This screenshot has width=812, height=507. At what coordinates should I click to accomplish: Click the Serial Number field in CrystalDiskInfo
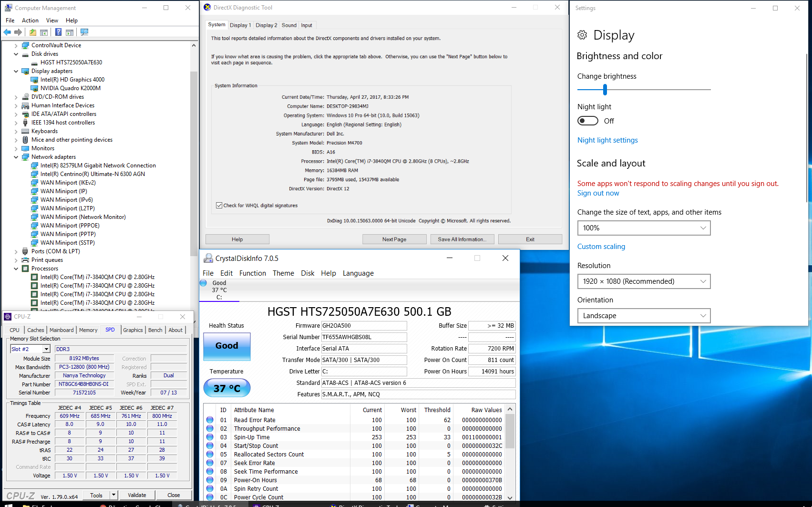(364, 337)
